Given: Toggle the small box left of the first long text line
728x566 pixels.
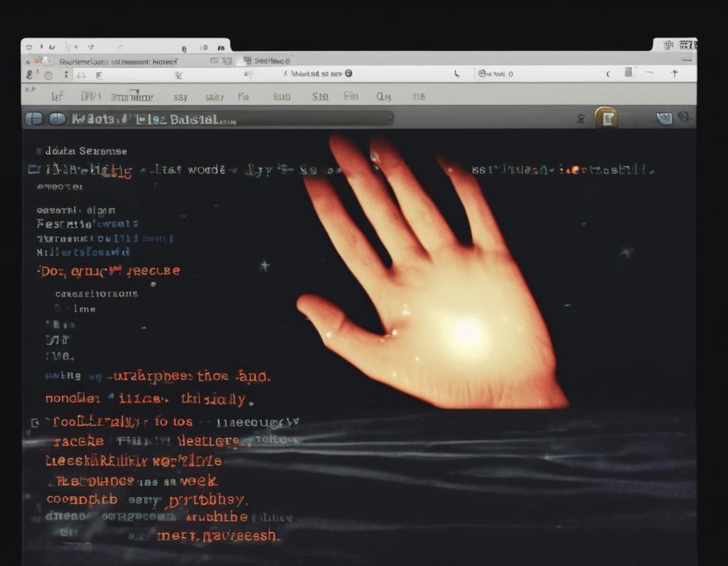Looking at the screenshot, I should pyautogui.click(x=33, y=170).
